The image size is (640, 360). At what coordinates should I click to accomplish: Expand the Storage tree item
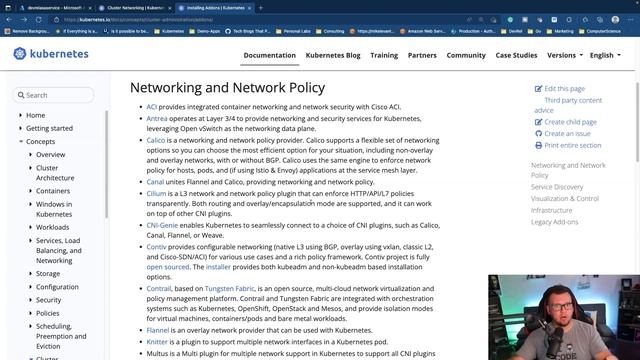[30, 273]
